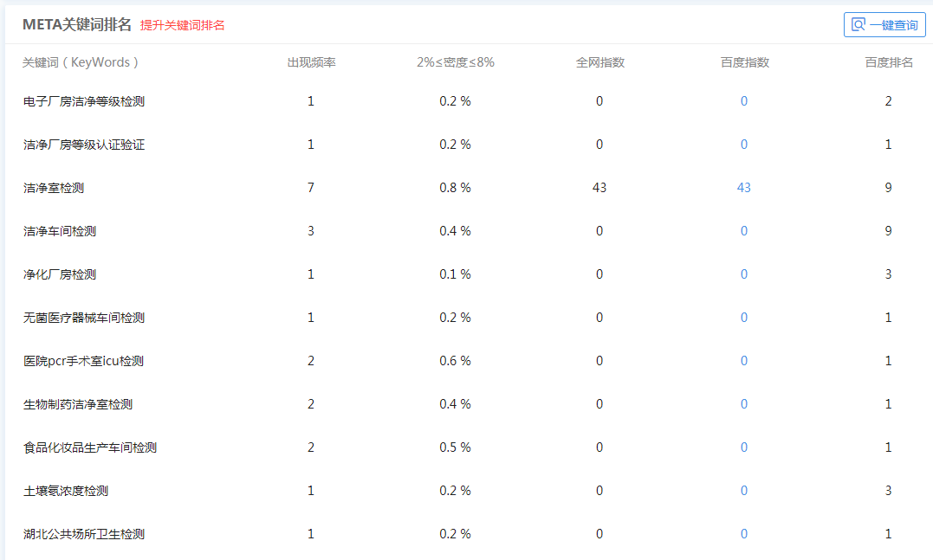Click the 一键查询 button

884,25
